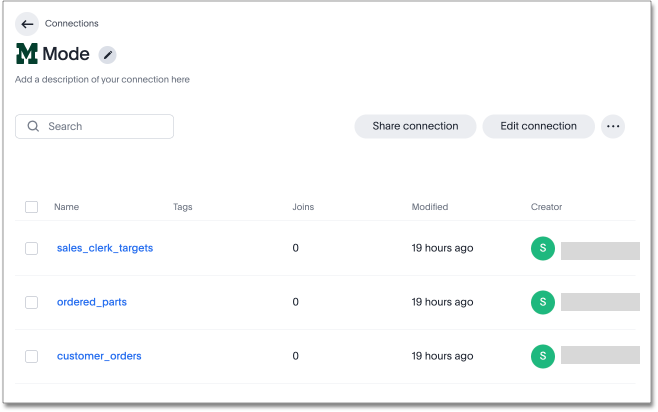Open the three-dot more options menu
The image size is (658, 412).
click(x=613, y=126)
